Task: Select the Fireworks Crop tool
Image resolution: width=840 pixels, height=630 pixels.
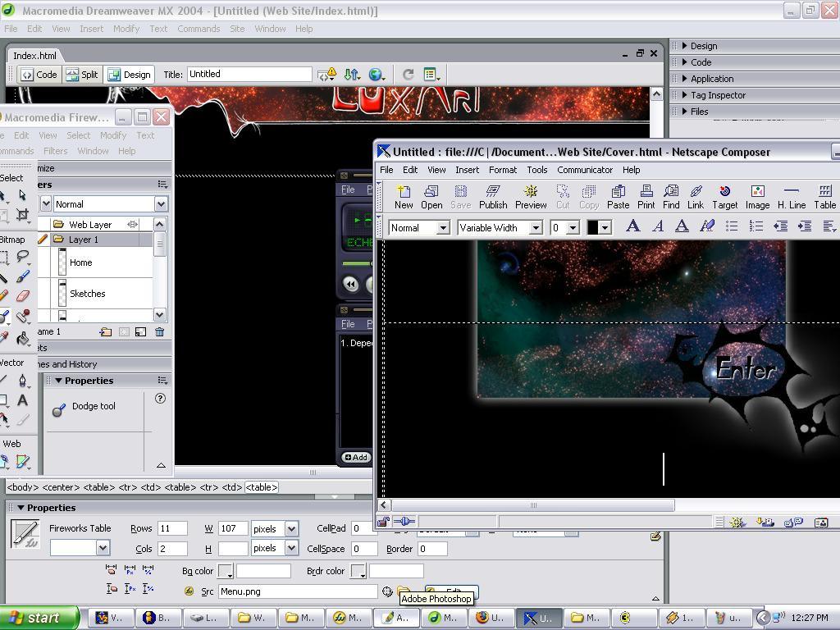Action: [22, 215]
